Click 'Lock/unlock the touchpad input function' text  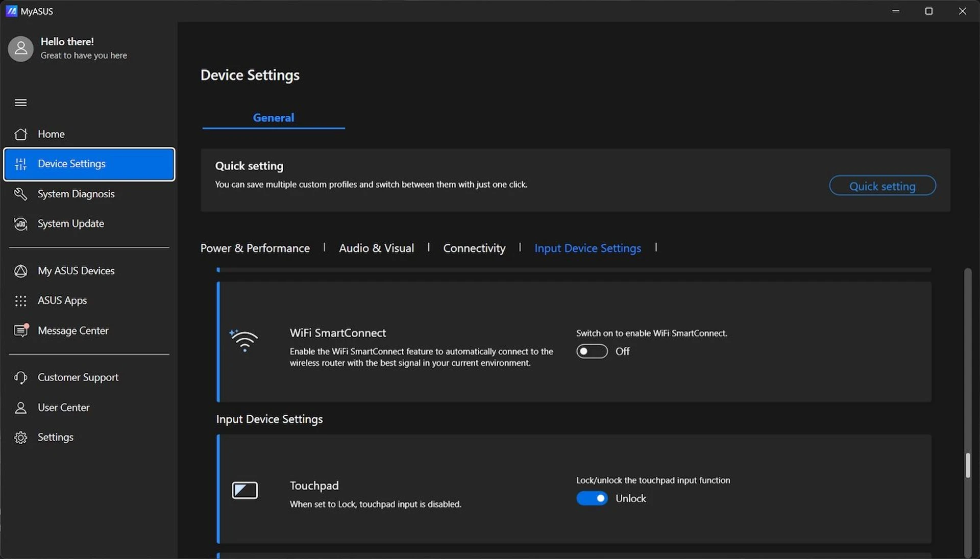[x=653, y=480]
